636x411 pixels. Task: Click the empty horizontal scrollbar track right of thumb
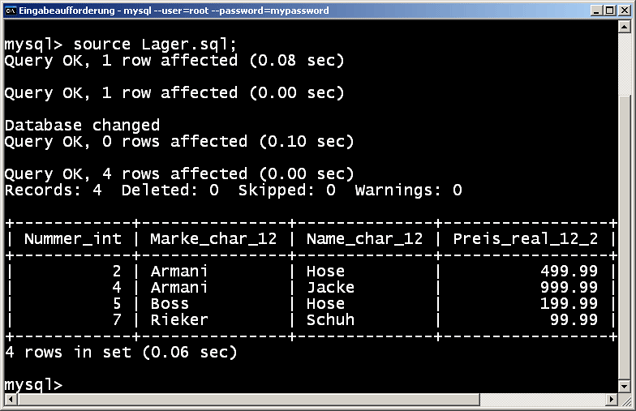(x=542, y=400)
